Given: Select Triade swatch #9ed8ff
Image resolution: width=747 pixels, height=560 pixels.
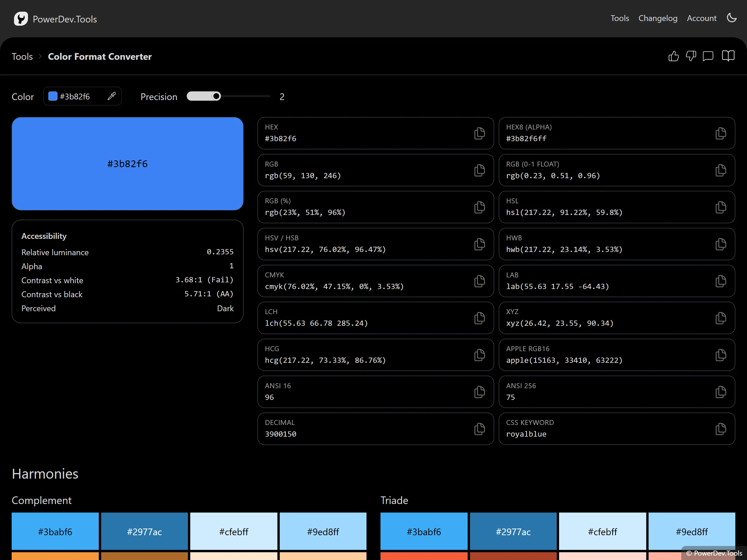Looking at the screenshot, I should pos(692,531).
